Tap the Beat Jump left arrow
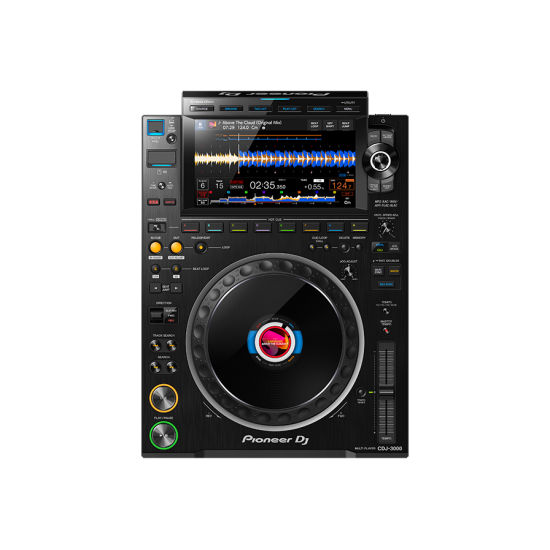 pos(155,288)
